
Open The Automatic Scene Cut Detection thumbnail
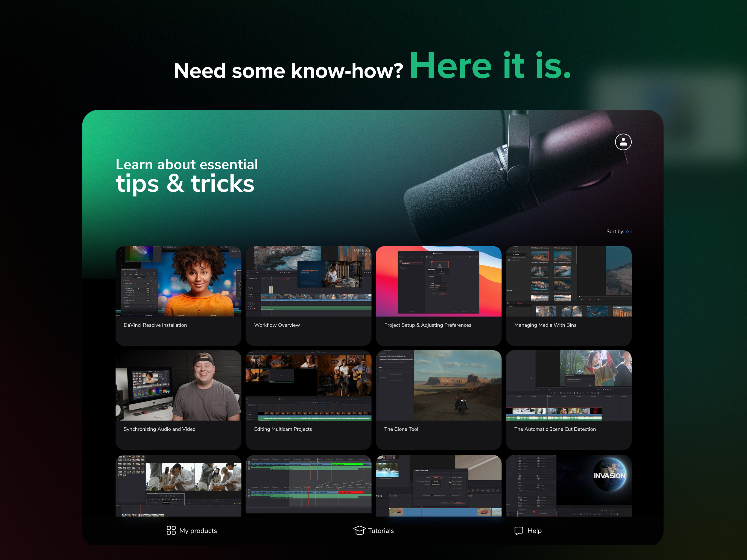pos(569,385)
